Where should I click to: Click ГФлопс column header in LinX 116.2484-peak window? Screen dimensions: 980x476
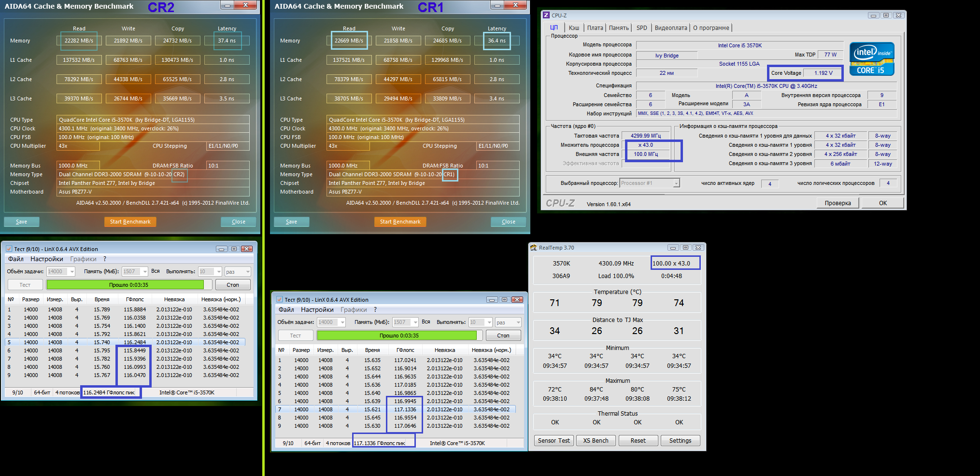135,299
